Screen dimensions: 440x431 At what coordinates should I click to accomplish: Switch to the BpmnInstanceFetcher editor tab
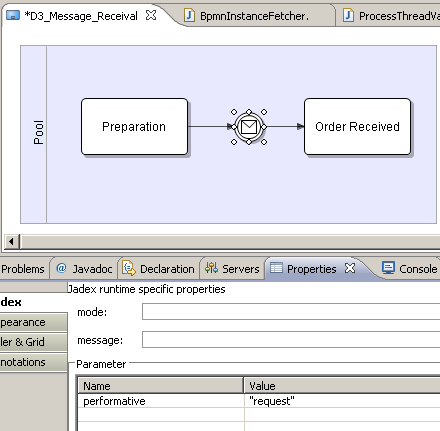[x=254, y=16]
